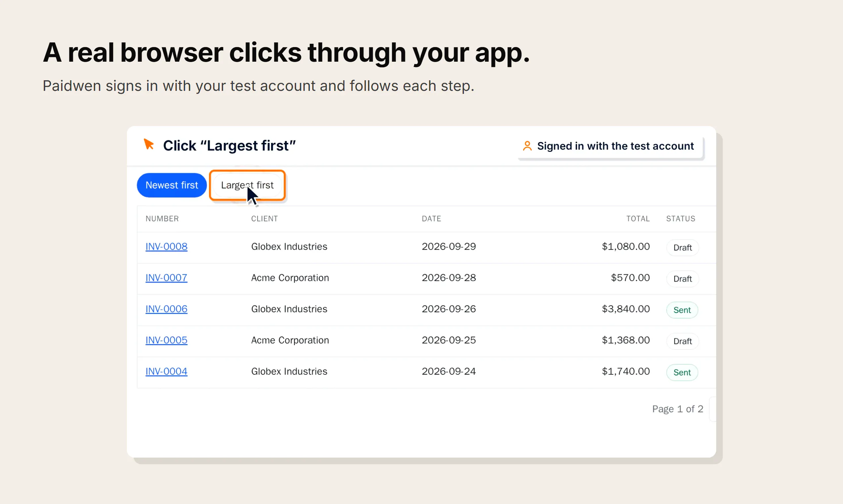Click the CLIENT column header

tap(265, 219)
